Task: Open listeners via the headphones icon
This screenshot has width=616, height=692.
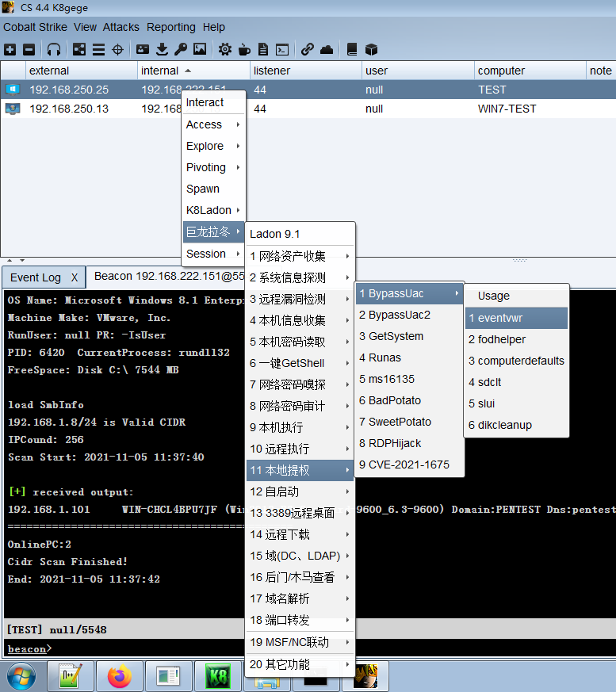Action: 54,49
